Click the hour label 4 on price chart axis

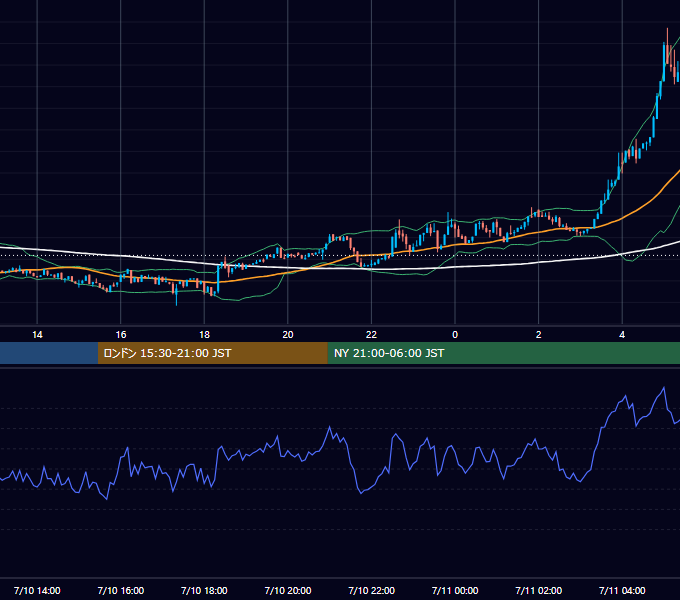click(x=622, y=335)
